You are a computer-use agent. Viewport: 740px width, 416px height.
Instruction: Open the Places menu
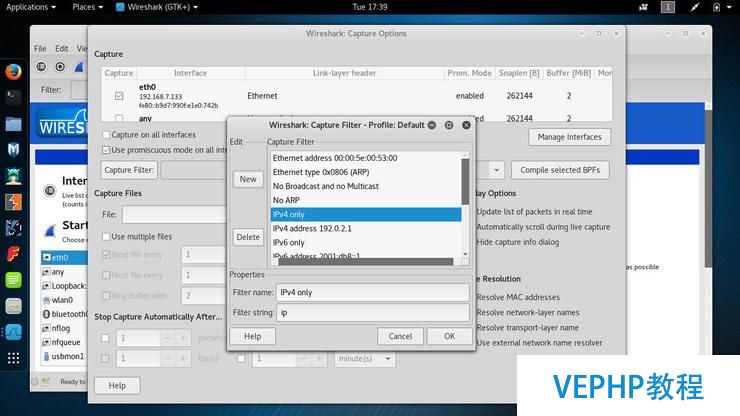click(87, 7)
